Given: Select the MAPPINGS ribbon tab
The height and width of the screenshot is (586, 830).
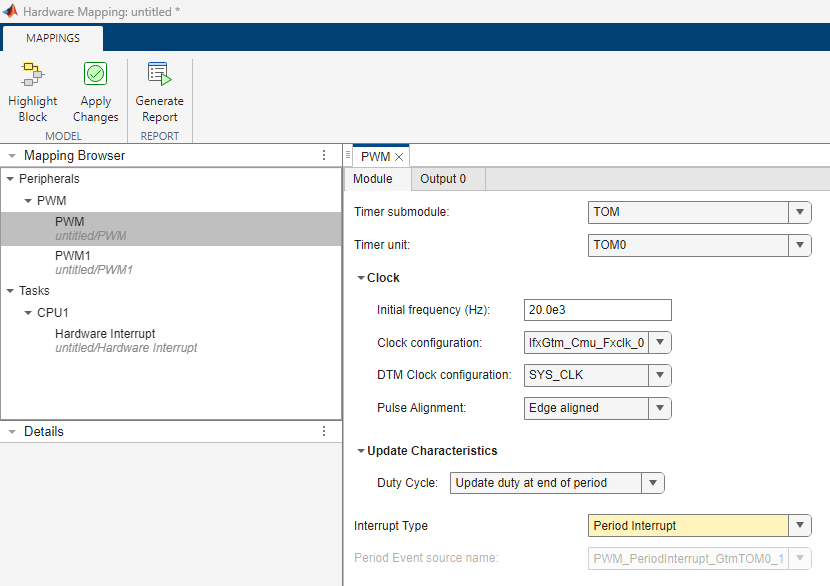Looking at the screenshot, I should click(53, 38).
